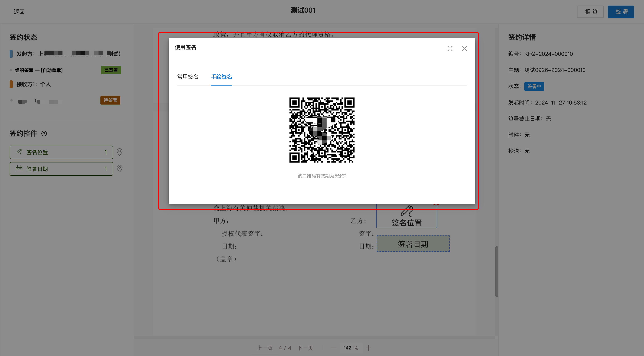Click the 签署中 status tag
This screenshot has height=356, width=644.
(534, 87)
